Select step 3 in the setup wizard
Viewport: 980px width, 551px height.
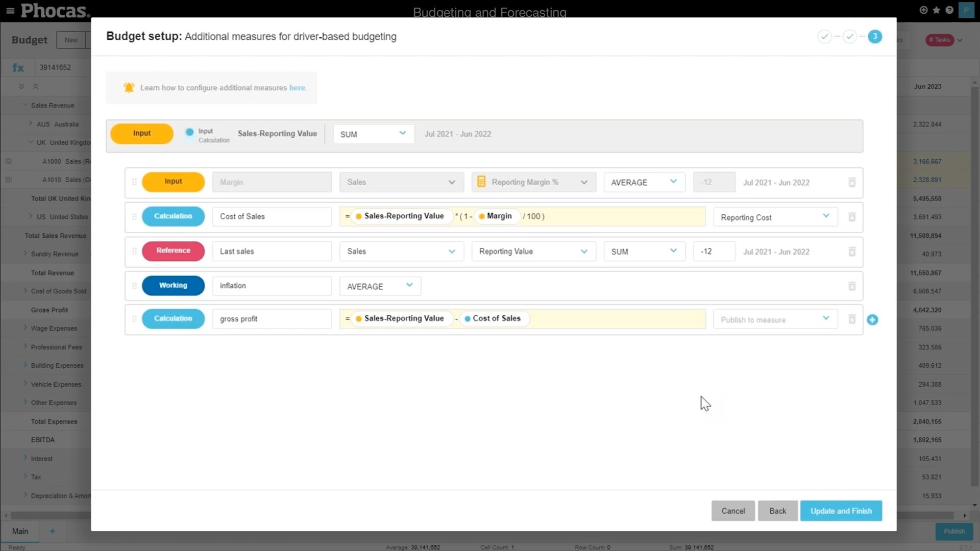875,36
